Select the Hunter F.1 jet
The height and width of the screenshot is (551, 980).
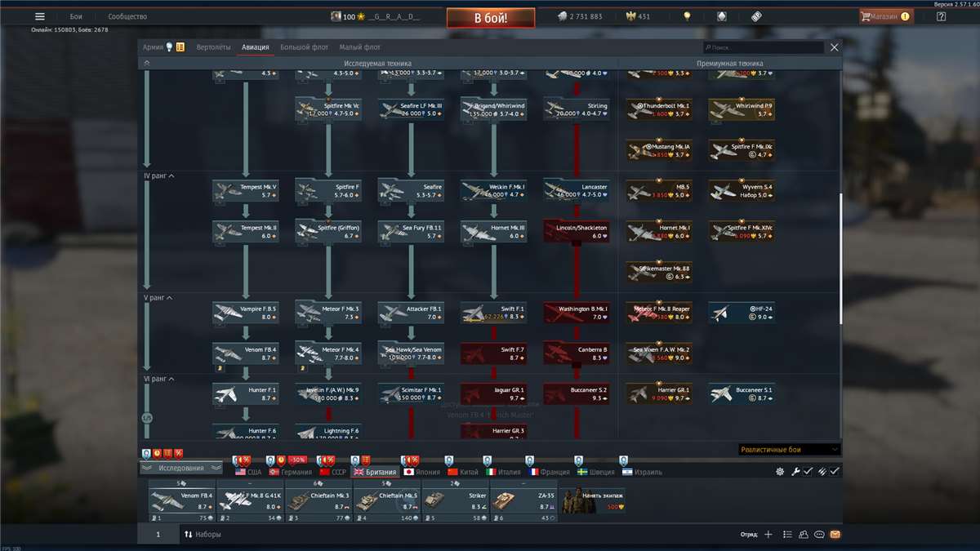coord(246,394)
